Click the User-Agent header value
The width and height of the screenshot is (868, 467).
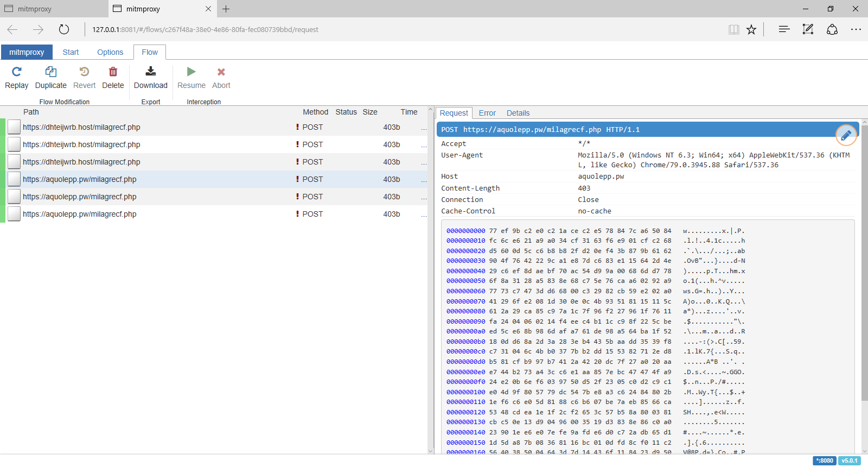tap(714, 160)
